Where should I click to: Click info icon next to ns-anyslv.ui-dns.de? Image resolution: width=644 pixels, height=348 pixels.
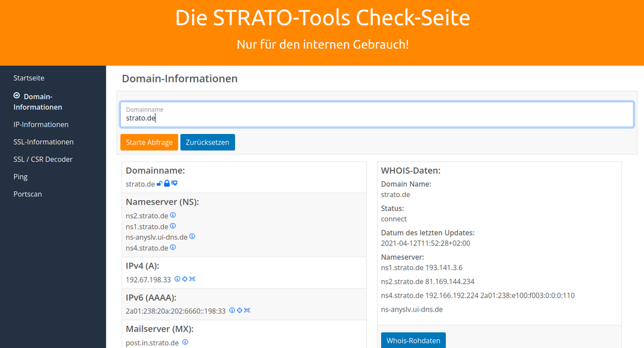[192, 237]
